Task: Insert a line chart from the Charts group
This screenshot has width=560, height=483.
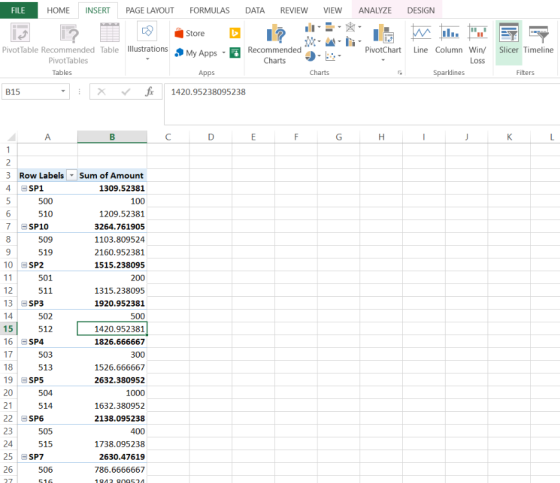Action: click(x=312, y=42)
